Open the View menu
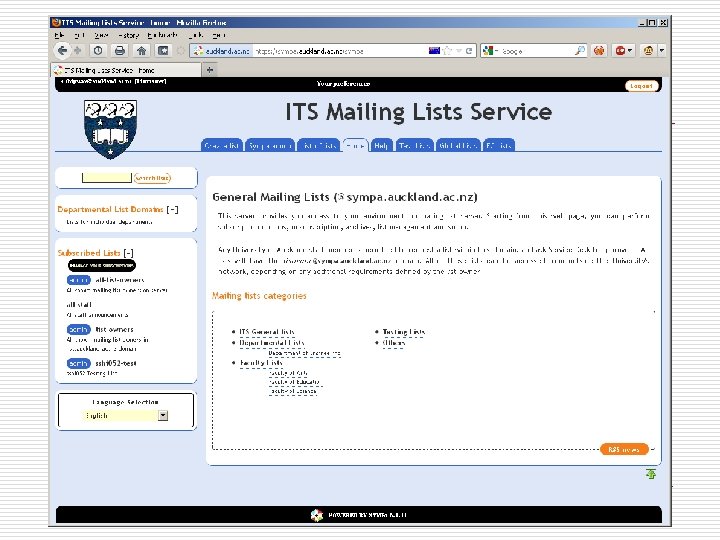 (x=101, y=35)
